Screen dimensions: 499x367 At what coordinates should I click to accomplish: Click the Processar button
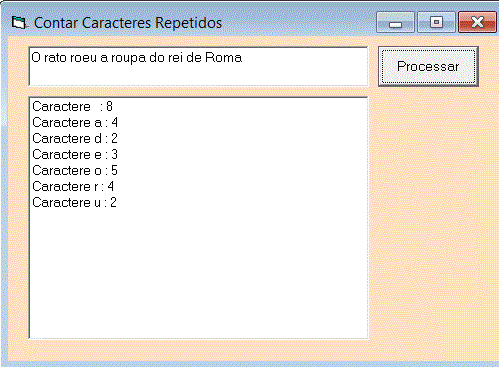tap(428, 66)
